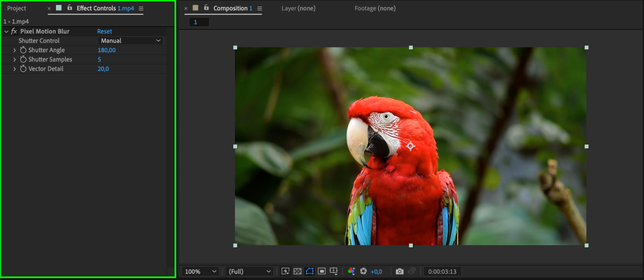
Task: Switch to the Project tab
Action: point(16,8)
